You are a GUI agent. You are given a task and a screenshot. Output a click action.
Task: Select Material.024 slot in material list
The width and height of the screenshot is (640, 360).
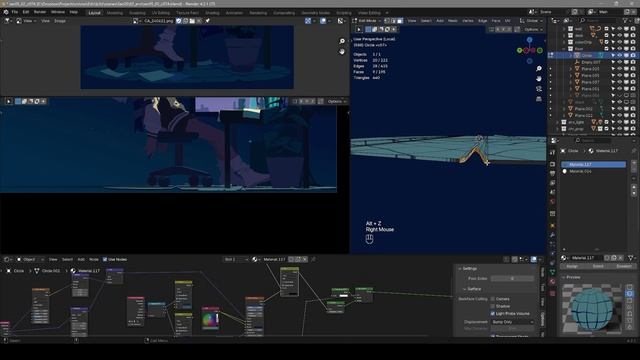pyautogui.click(x=593, y=171)
